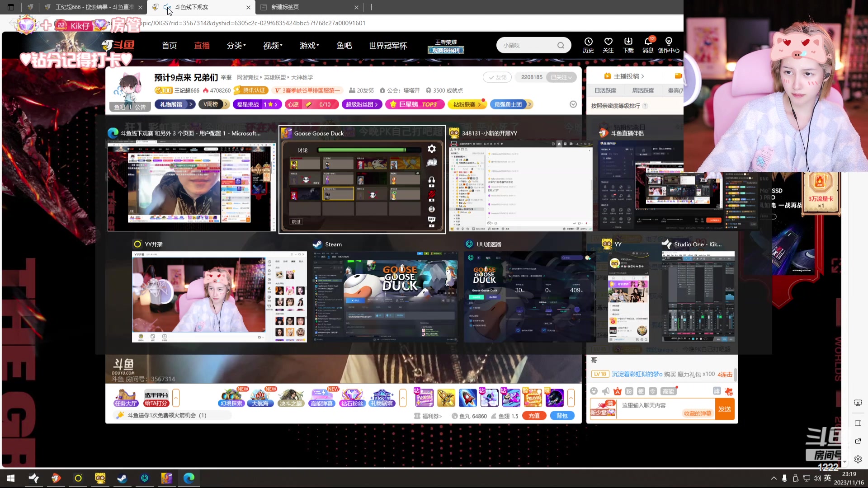Open the 历史 history clock icon
The width and height of the screenshot is (868, 488).
tap(588, 45)
